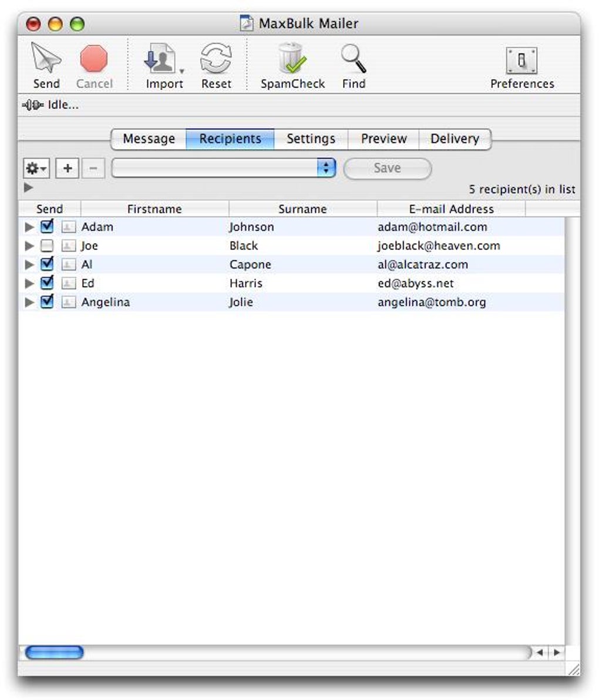Select the ed@abyss.net email cell
Image resolution: width=599 pixels, height=700 pixels.
click(x=416, y=283)
